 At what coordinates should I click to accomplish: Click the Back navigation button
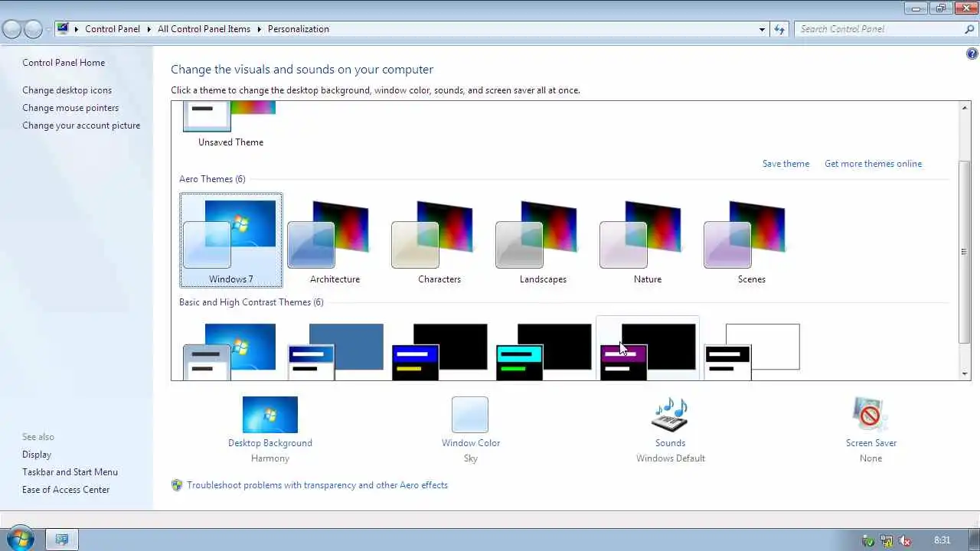(x=11, y=29)
